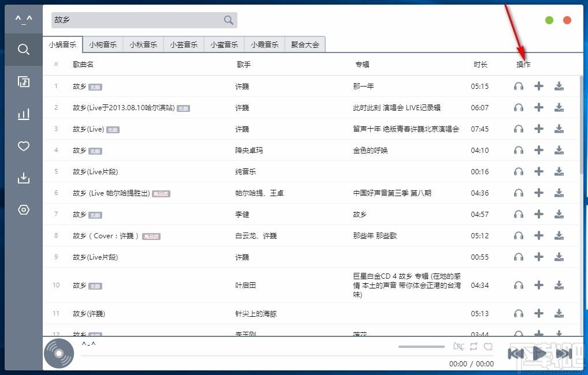Screen dimensions: 588x375
Task: Seek along the playback progress bar
Action: tap(287, 355)
